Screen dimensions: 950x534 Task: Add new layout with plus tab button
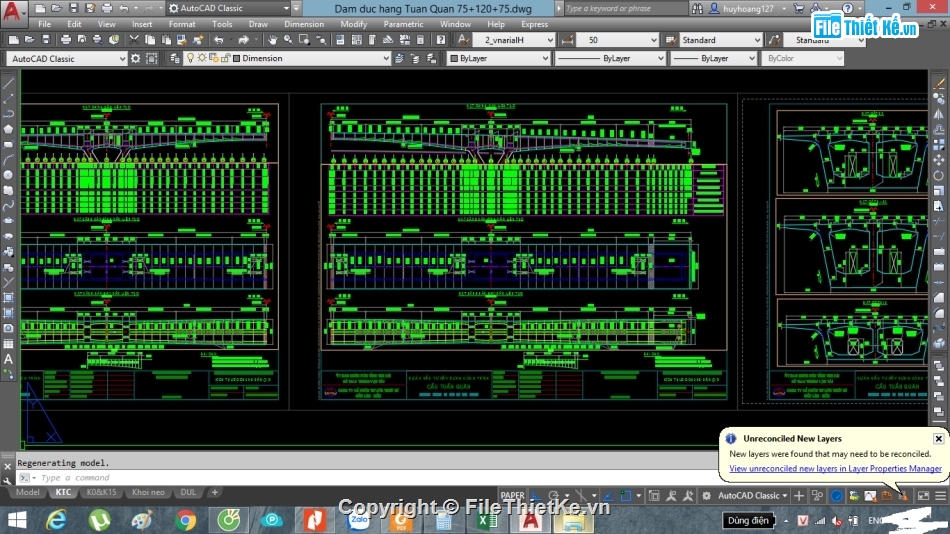[x=214, y=492]
